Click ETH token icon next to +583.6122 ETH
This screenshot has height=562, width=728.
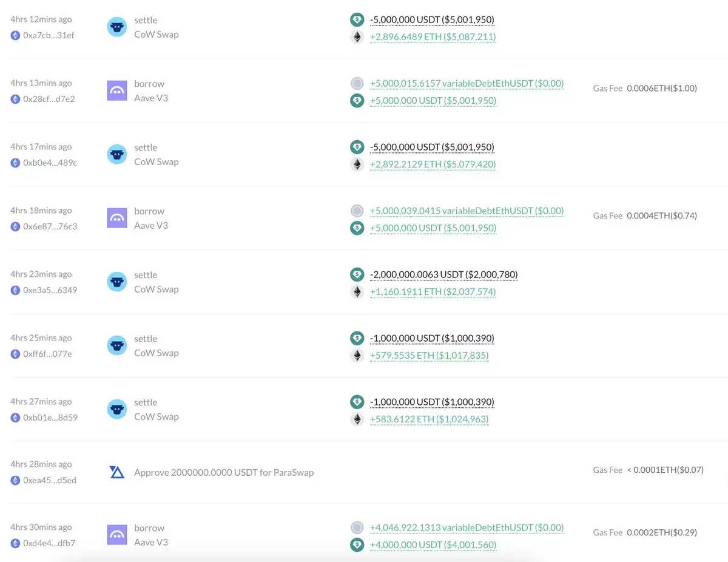(x=357, y=419)
